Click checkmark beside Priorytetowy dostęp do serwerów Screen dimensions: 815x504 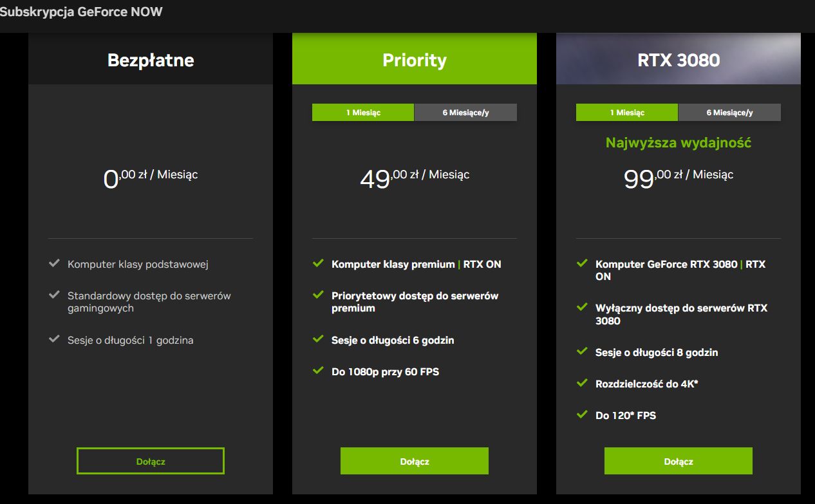coord(318,295)
